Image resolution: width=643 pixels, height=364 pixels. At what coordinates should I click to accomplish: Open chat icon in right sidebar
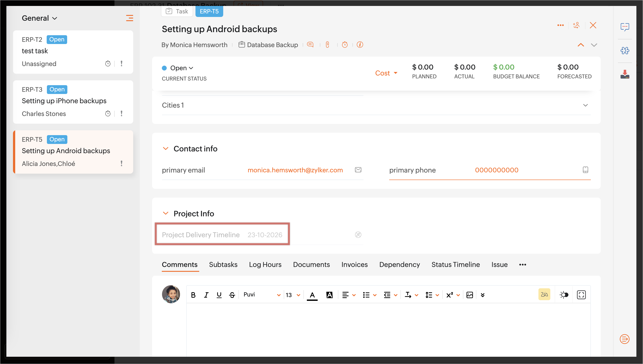[x=625, y=27]
